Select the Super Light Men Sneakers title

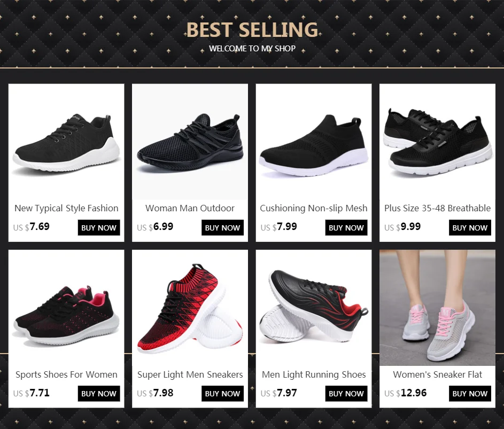click(x=190, y=374)
